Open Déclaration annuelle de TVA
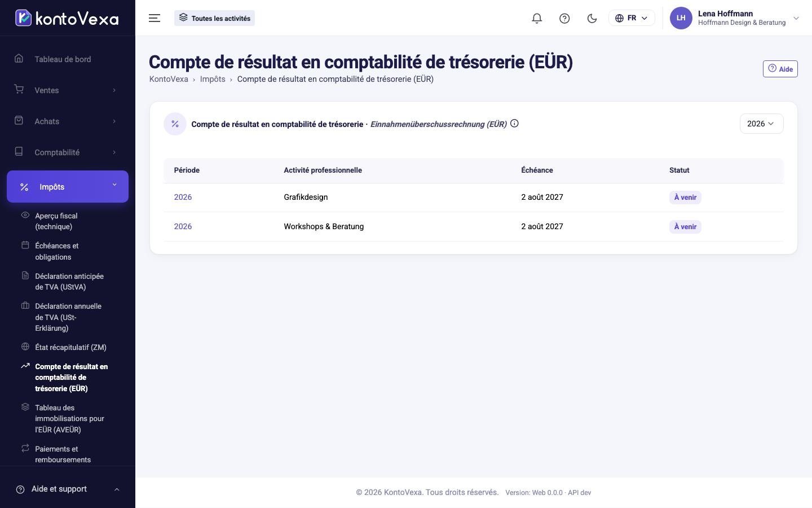The image size is (812, 508). pyautogui.click(x=68, y=317)
